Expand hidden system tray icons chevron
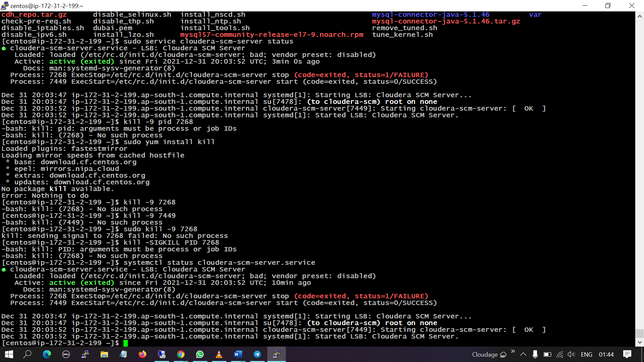 coord(523,354)
